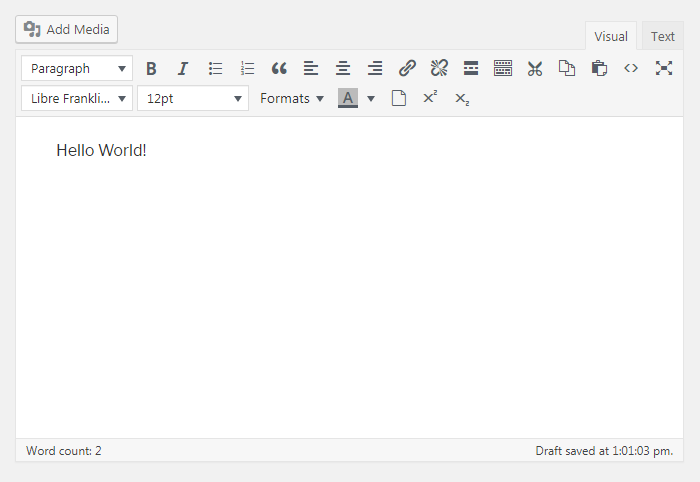This screenshot has width=700, height=482.
Task: Toggle bulleted list
Action: click(215, 68)
